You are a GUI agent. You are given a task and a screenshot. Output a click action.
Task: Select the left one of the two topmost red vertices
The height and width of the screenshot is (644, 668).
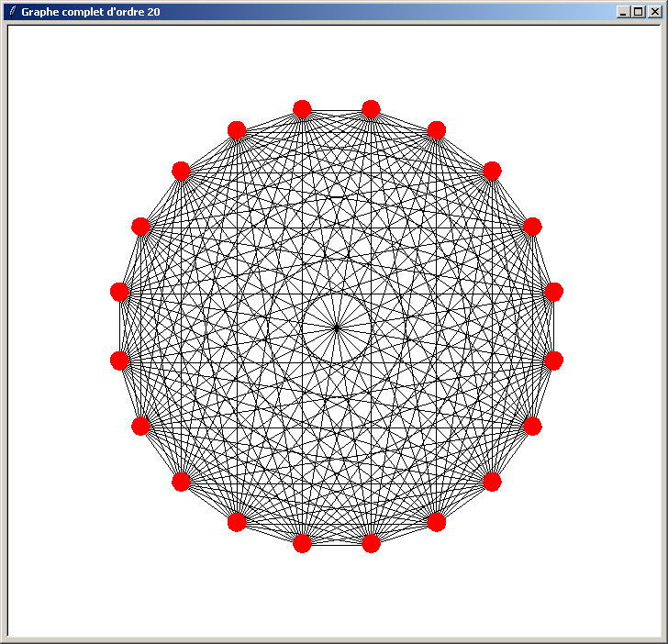pyautogui.click(x=302, y=109)
